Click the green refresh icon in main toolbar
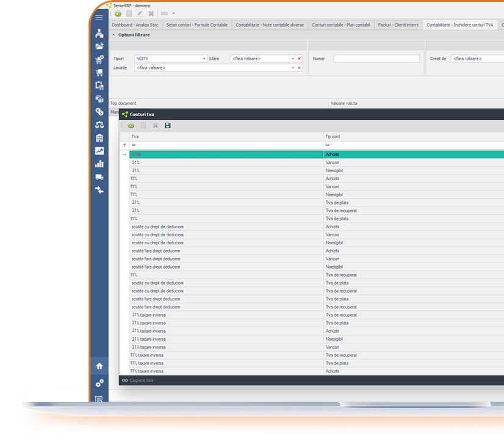 point(118,13)
